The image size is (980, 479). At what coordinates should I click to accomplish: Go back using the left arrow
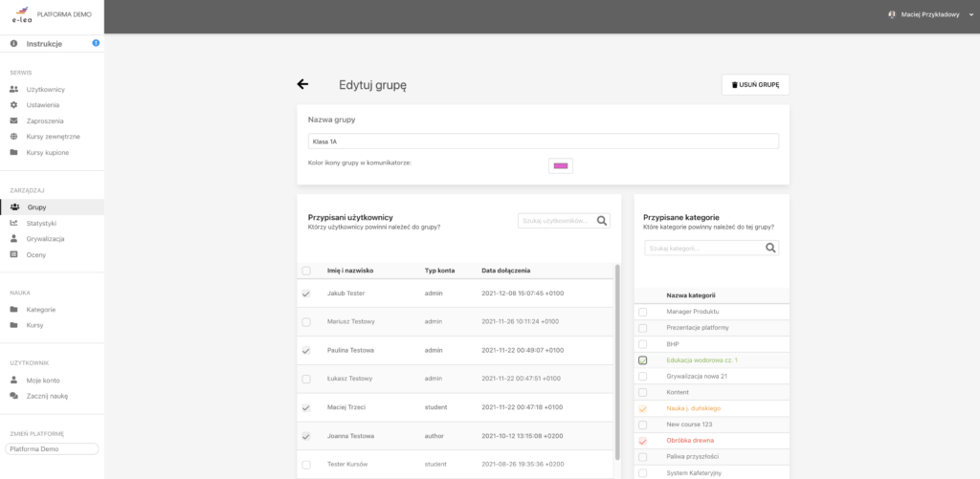click(x=302, y=84)
